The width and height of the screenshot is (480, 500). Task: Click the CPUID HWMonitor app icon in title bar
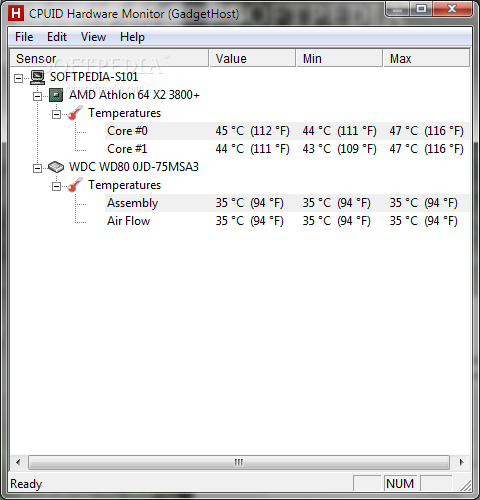(x=16, y=13)
